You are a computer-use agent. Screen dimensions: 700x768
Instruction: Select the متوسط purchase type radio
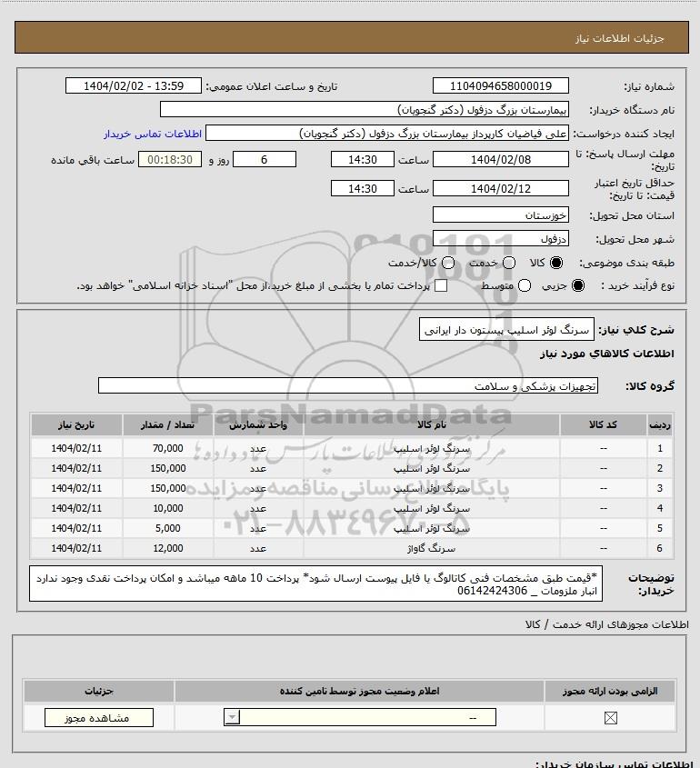(x=525, y=285)
